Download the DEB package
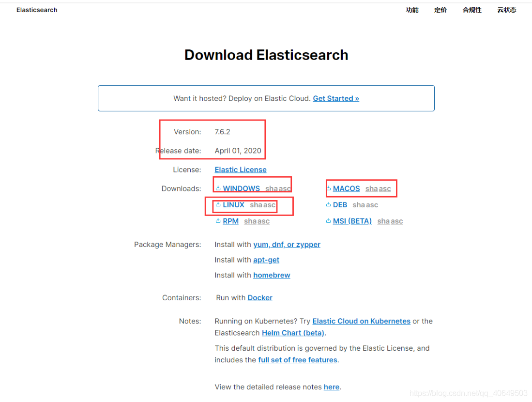532x402 pixels. (x=340, y=205)
